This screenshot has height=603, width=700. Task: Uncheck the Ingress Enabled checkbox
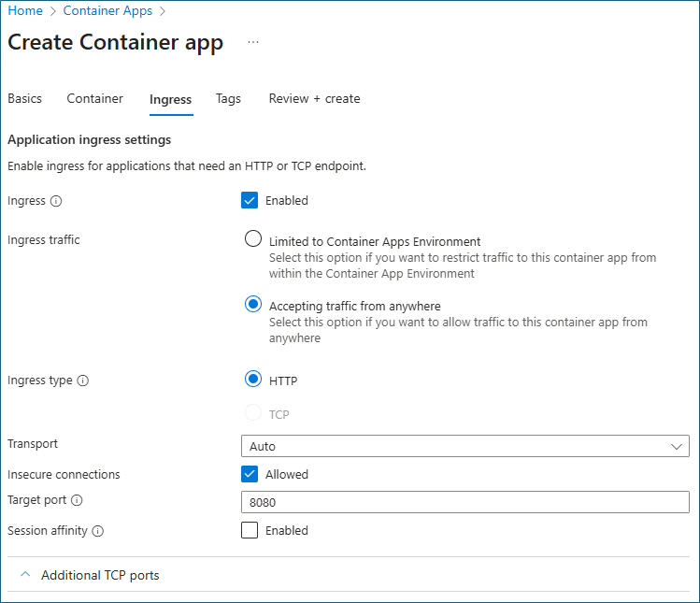click(x=250, y=200)
